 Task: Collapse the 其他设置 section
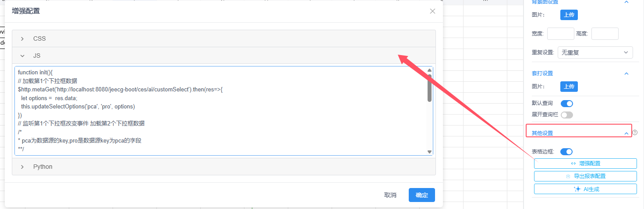coord(626,133)
